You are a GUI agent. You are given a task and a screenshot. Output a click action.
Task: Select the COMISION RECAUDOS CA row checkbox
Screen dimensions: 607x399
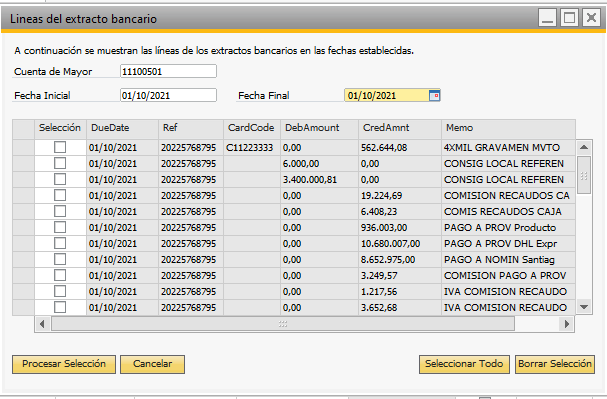[60, 195]
